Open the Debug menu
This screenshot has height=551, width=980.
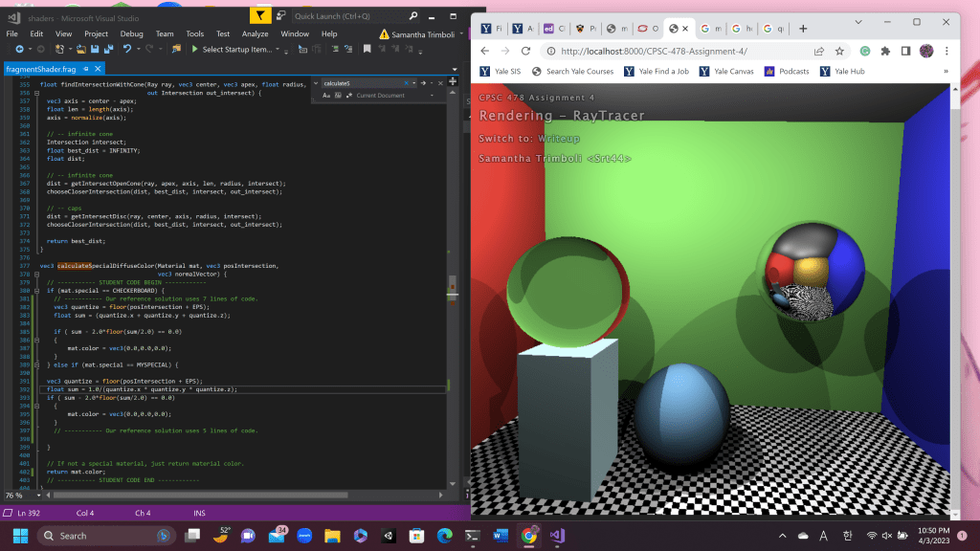coord(131,33)
